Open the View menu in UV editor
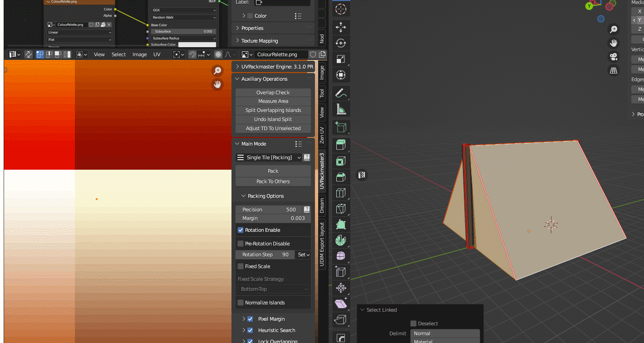 tap(99, 54)
